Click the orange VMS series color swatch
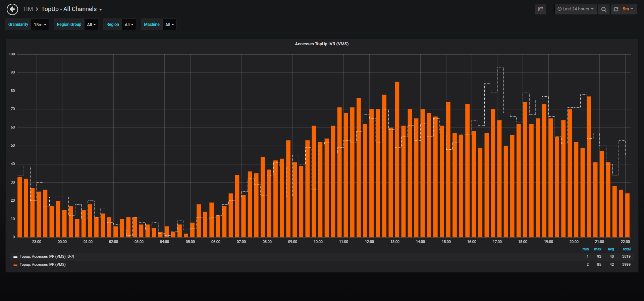The image size is (644, 301). click(15, 265)
